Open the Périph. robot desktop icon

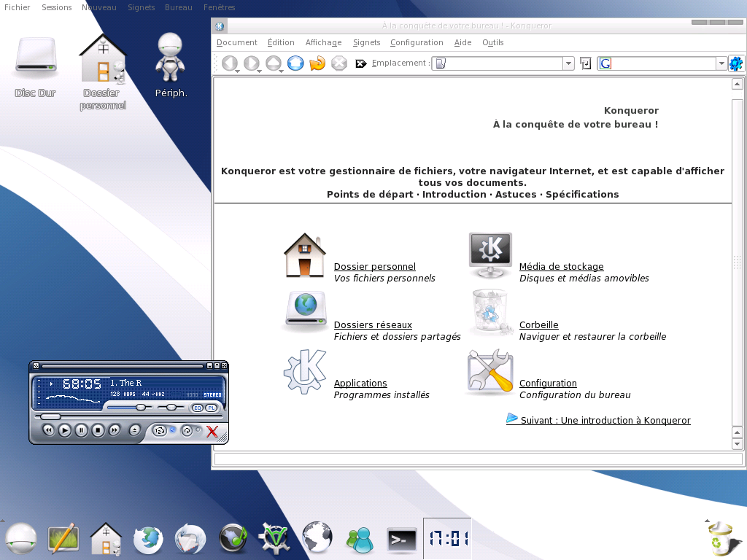(x=170, y=58)
